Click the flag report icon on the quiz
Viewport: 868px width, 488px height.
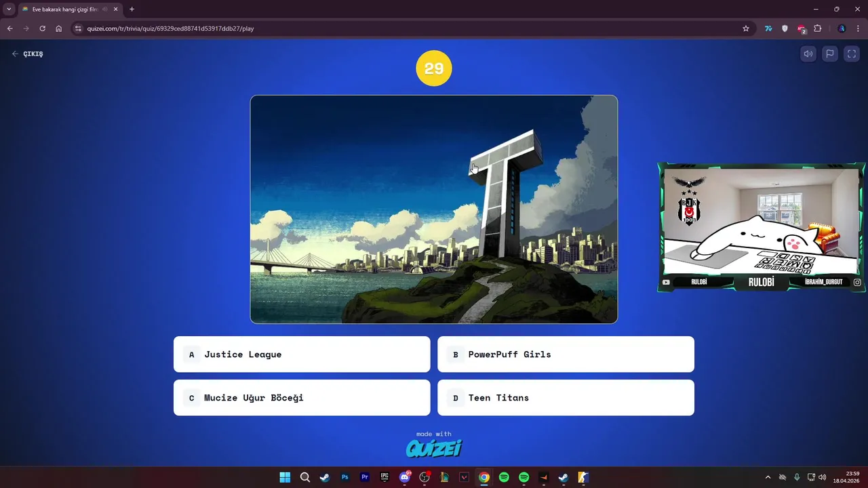coord(829,54)
